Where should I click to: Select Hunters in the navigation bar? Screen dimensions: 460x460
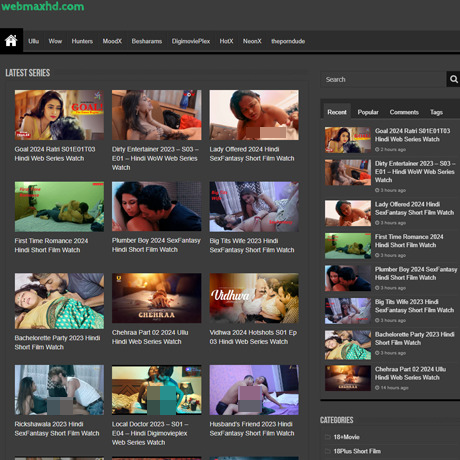click(82, 41)
